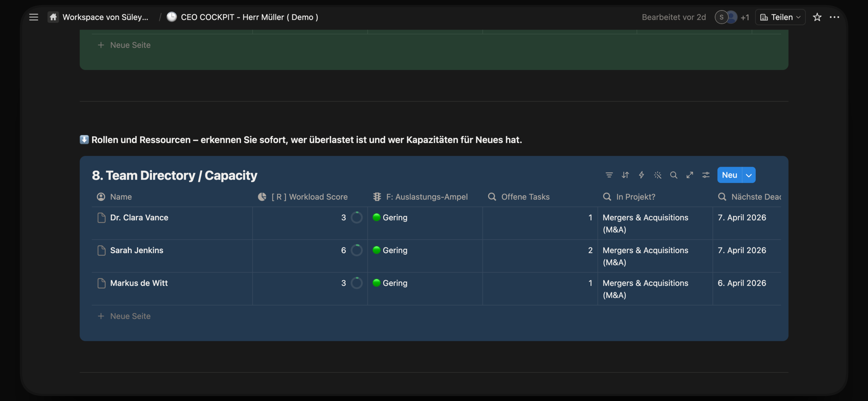Click Clara Vance open tasks value 1

point(590,218)
